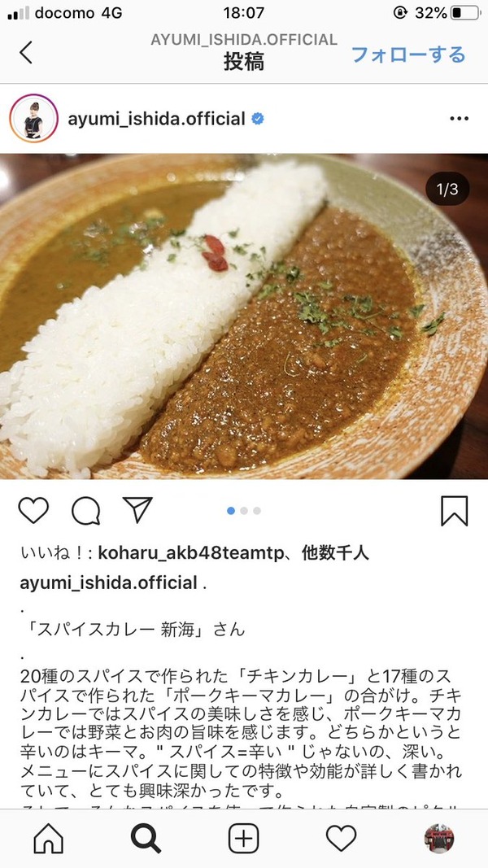Tap フォローする to follow the account
This screenshot has height=868, width=488.
(408, 55)
